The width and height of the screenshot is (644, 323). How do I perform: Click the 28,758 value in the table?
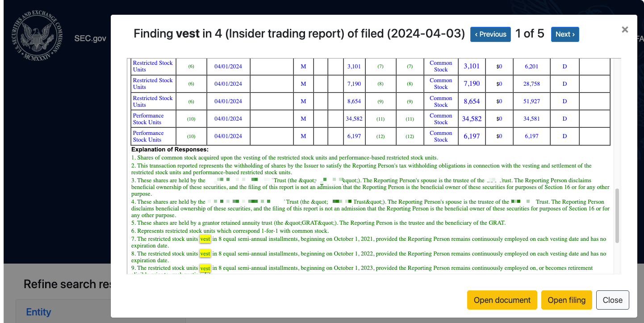click(x=531, y=84)
